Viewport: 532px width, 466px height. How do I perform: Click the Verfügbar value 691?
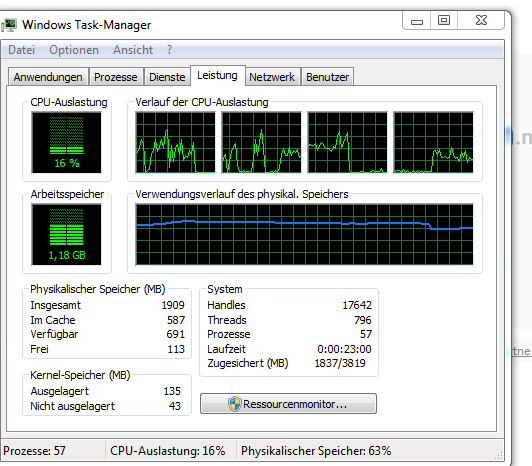[176, 334]
